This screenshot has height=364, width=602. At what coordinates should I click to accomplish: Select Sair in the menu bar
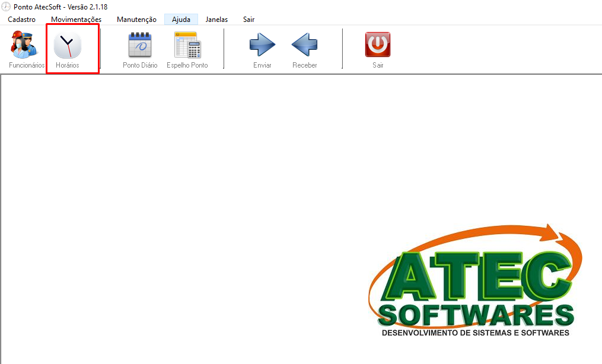click(249, 19)
